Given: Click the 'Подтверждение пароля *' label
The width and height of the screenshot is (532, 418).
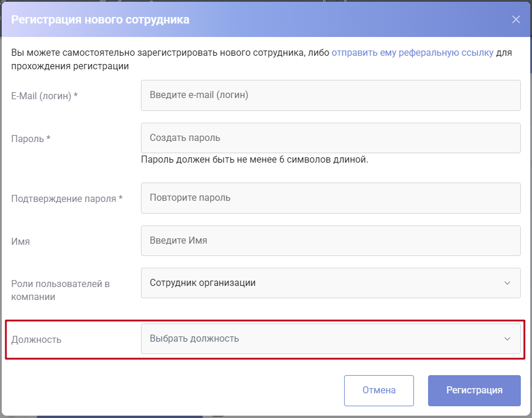Looking at the screenshot, I should pyautogui.click(x=67, y=199).
